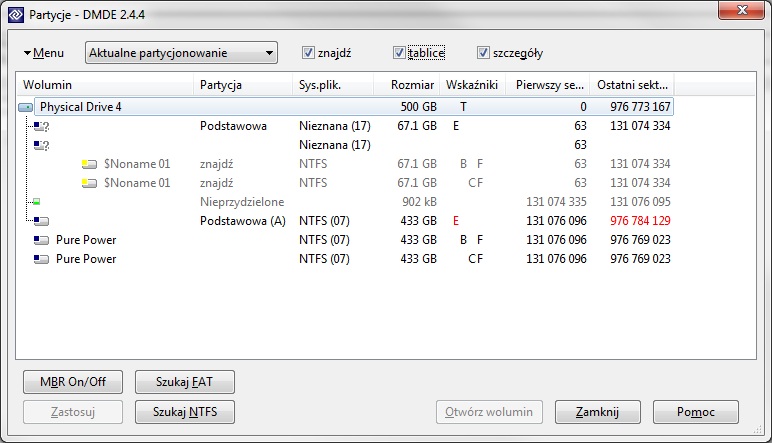772x443 pixels.
Task: Click the Szukaj FAT button
Action: pos(185,382)
